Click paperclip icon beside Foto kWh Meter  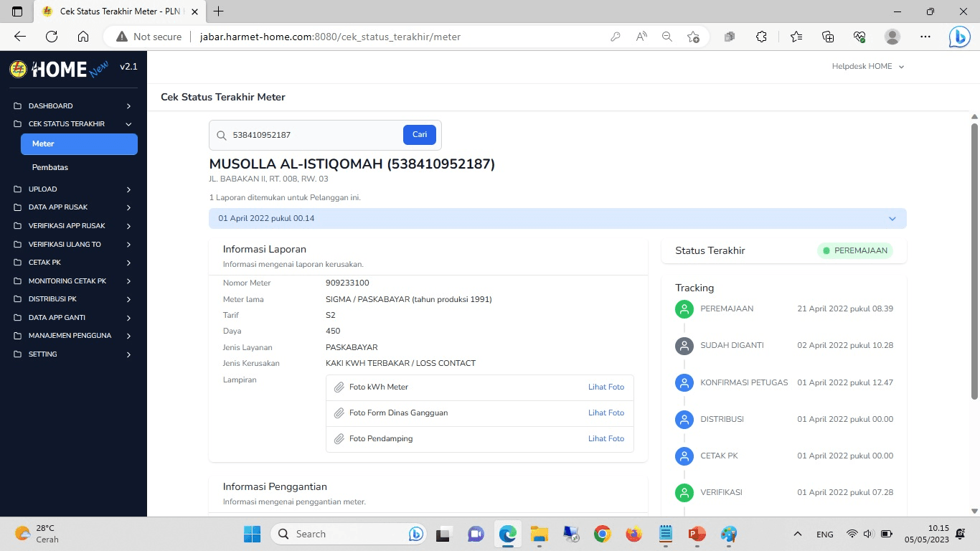pos(339,387)
